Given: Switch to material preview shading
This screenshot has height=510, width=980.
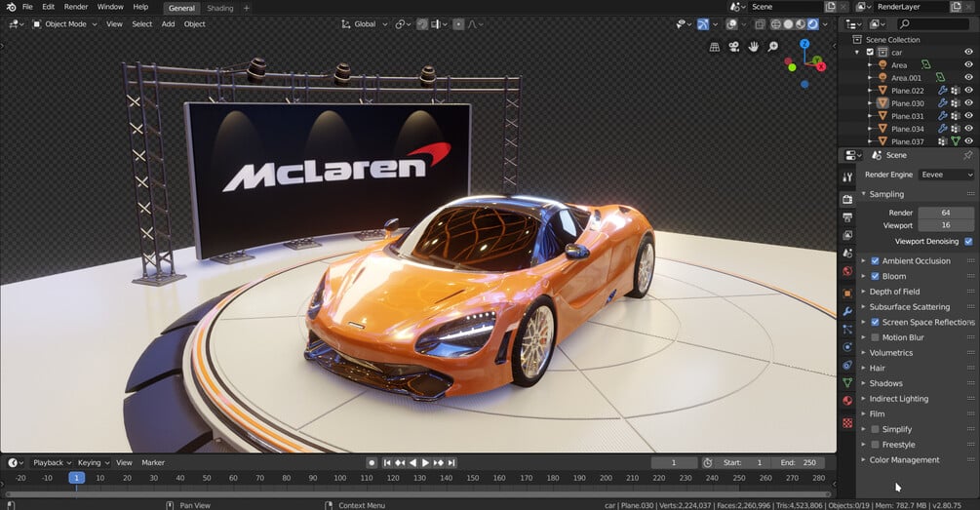Looking at the screenshot, I should click(x=800, y=24).
